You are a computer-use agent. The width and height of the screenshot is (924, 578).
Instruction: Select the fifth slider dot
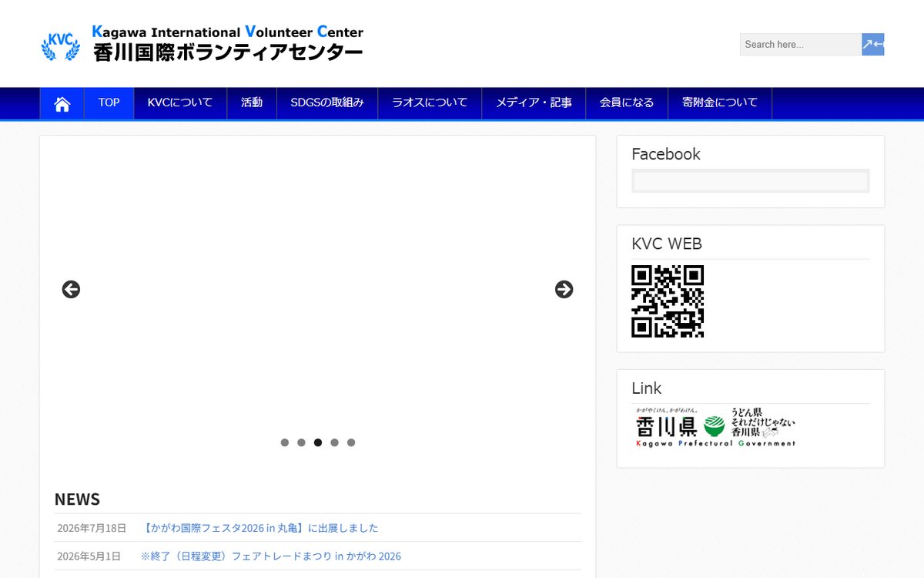(351, 442)
